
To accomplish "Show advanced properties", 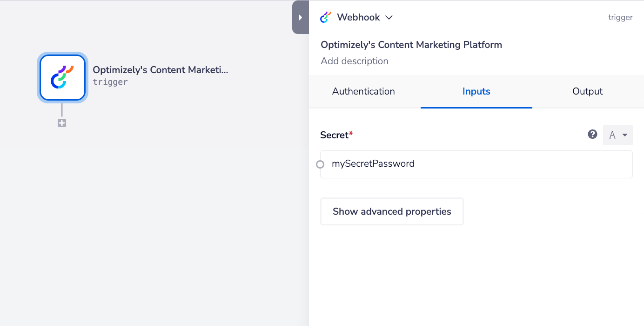I will point(392,211).
